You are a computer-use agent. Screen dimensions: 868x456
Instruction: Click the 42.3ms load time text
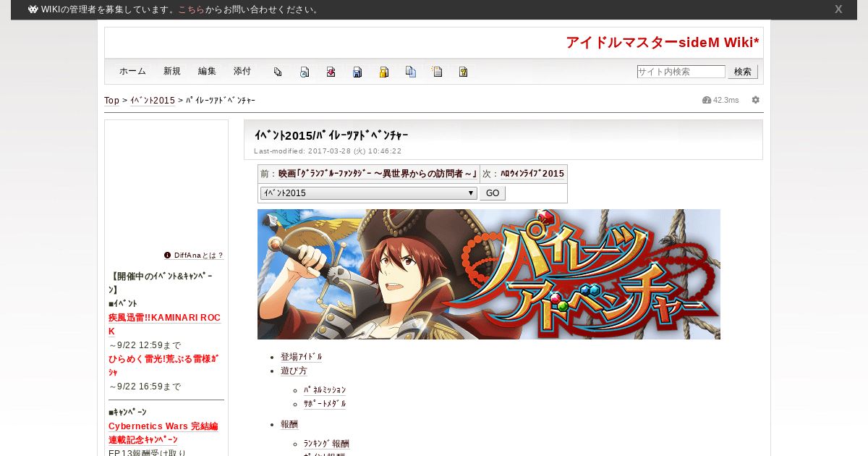tap(726, 100)
